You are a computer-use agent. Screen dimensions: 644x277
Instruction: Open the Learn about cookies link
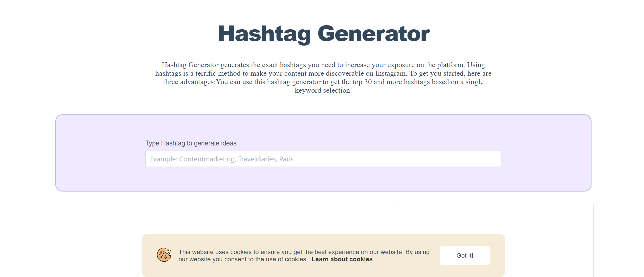point(342,259)
